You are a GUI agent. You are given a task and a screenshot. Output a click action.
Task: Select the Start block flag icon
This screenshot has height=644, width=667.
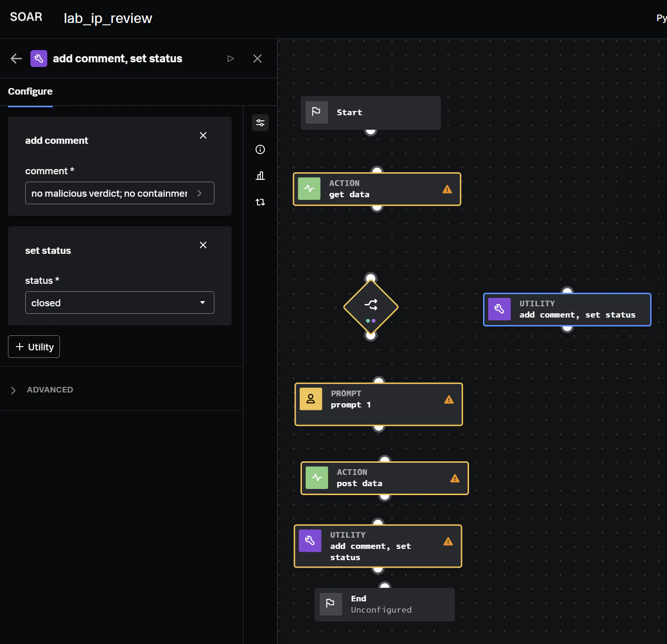point(317,112)
